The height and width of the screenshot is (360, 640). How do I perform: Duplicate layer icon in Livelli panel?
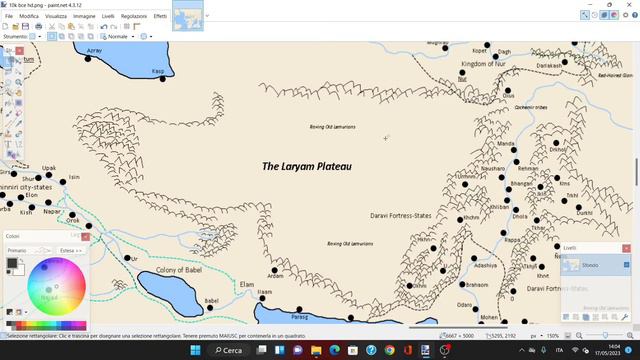[586, 317]
